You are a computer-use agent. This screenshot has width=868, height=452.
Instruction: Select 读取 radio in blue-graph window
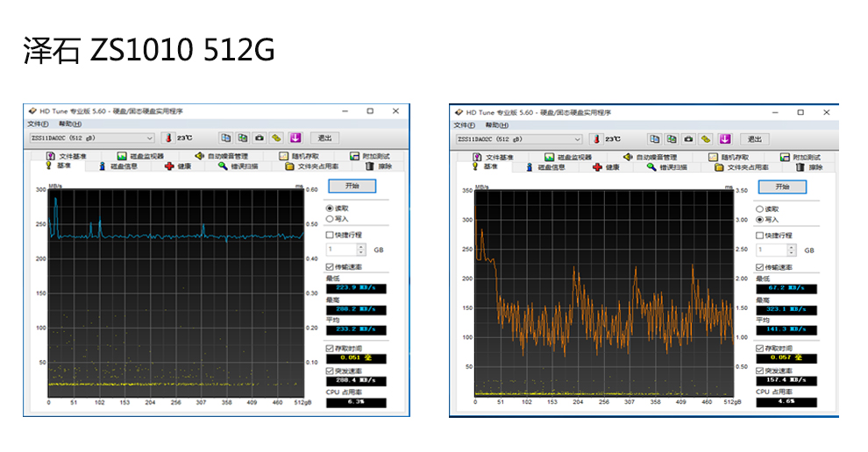pyautogui.click(x=330, y=208)
